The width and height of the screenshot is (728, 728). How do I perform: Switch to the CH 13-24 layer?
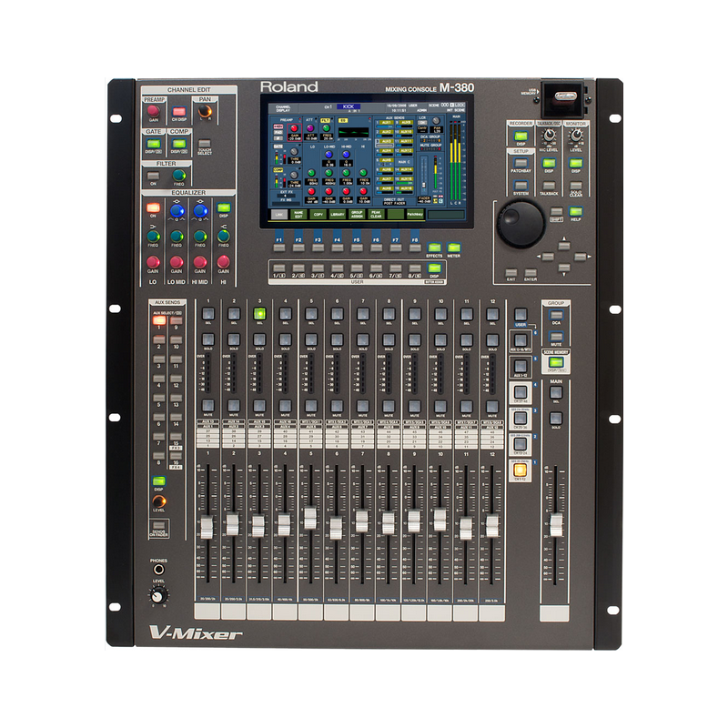521,444
